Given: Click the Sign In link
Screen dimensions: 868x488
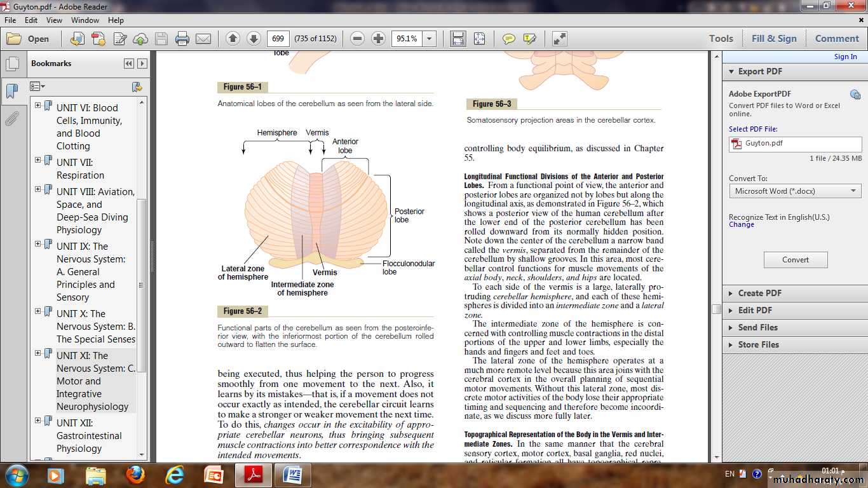Looking at the screenshot, I should click(845, 57).
